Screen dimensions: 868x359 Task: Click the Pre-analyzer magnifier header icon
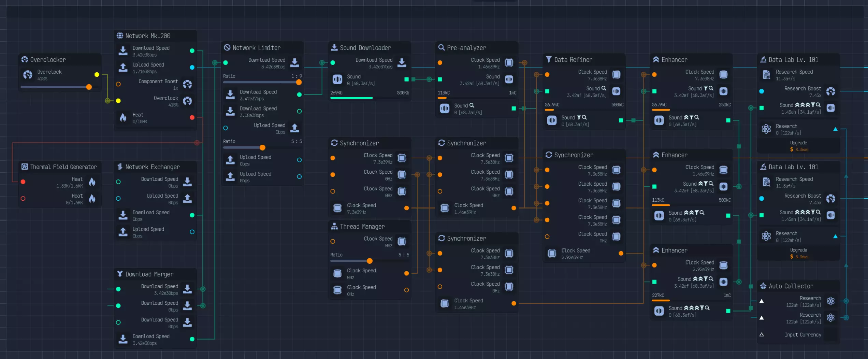click(x=441, y=47)
